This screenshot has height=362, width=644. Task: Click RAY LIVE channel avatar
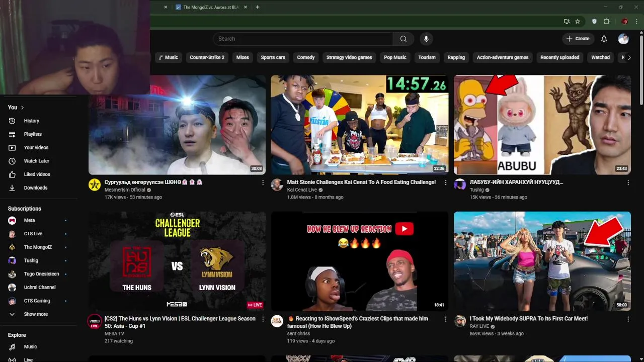coord(460,321)
